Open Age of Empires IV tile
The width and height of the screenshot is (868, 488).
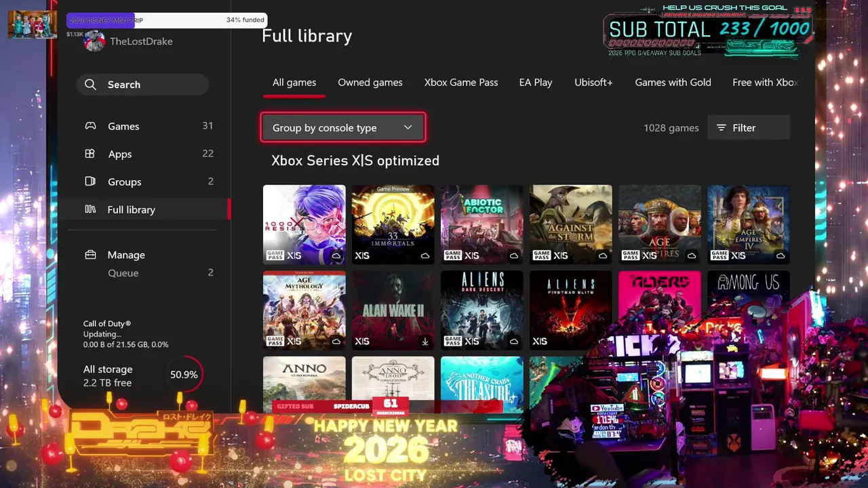tap(749, 224)
